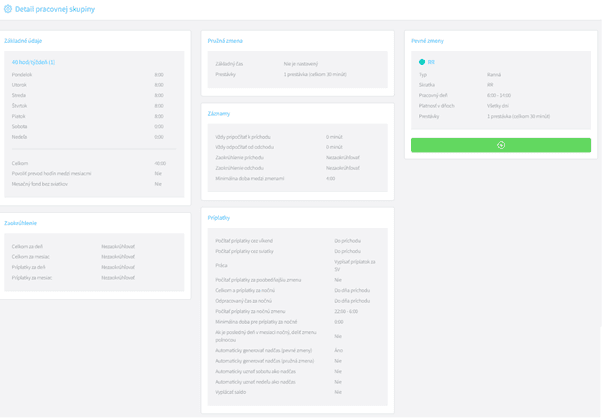
Task: Open the RR shift link
Action: point(431,62)
